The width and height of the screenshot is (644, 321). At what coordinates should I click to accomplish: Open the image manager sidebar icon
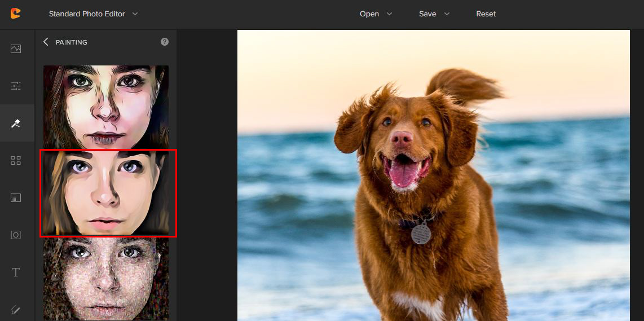pyautogui.click(x=16, y=49)
